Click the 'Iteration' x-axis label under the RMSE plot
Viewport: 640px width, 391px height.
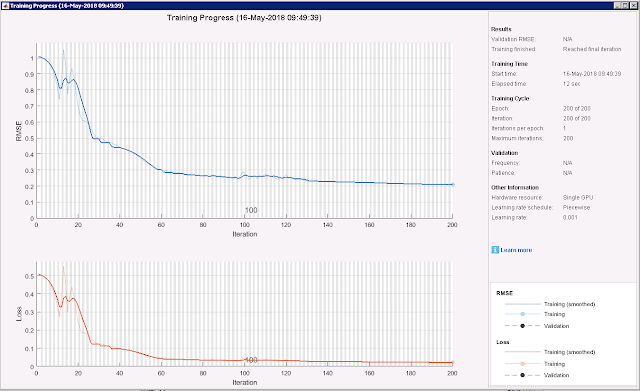pos(245,234)
